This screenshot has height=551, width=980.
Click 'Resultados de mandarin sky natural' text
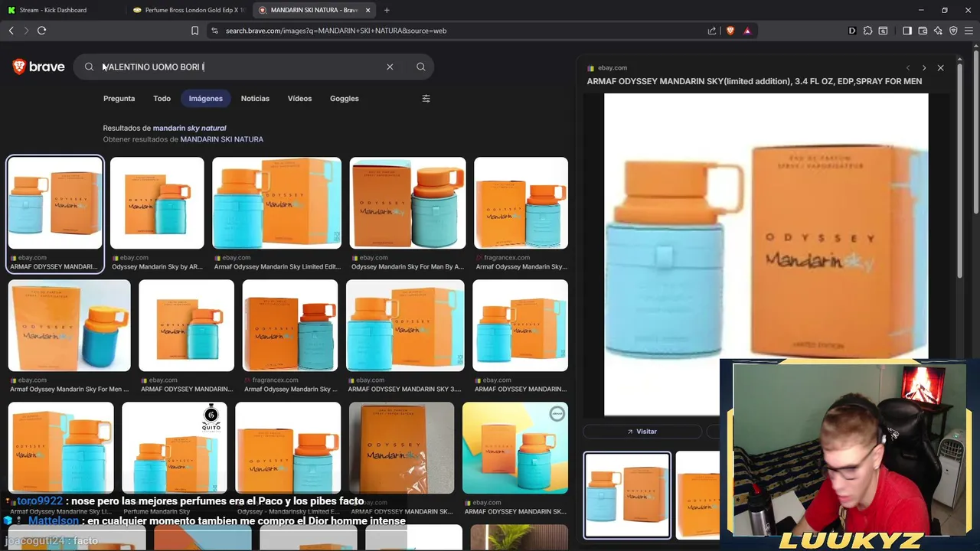165,128
